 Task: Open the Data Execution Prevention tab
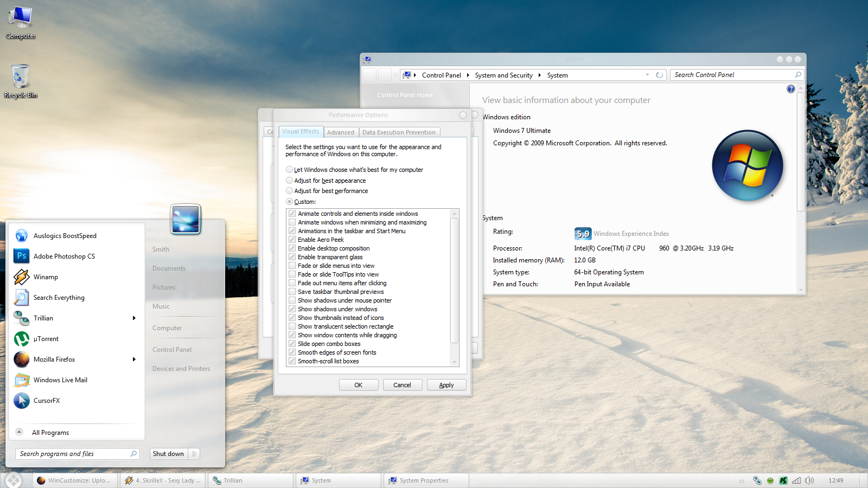[x=399, y=132]
